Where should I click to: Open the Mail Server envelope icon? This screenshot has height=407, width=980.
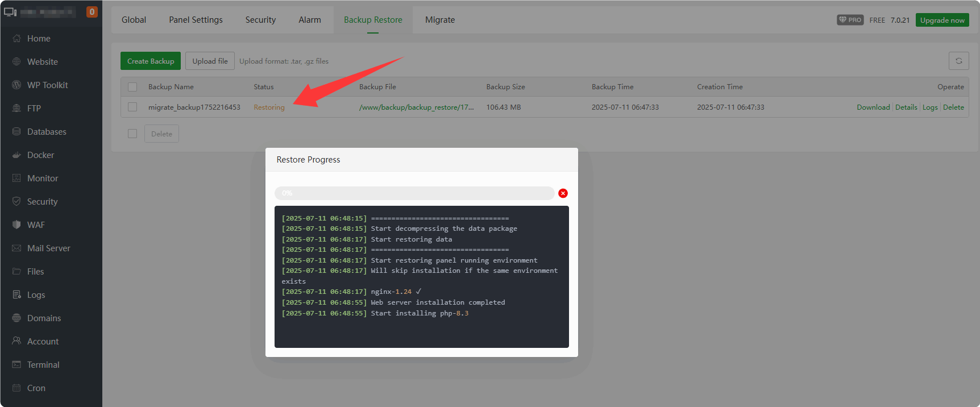click(16, 248)
